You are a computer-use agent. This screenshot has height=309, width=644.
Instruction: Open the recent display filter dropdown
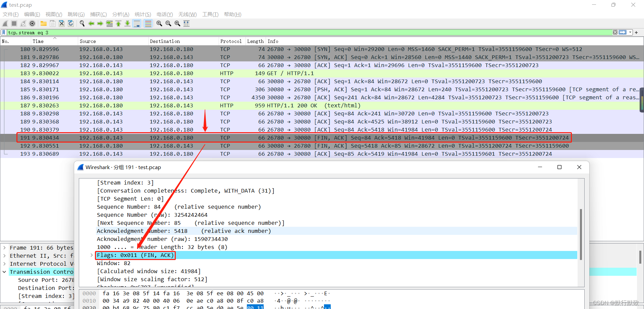click(x=630, y=33)
